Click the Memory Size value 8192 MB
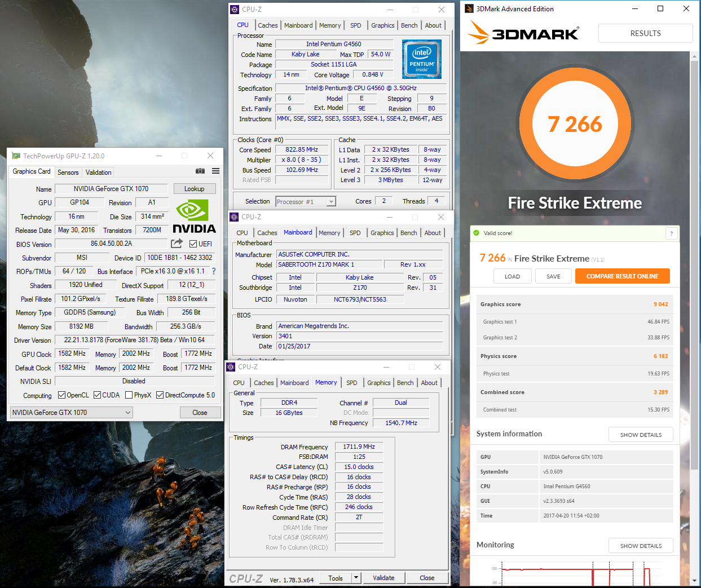 pyautogui.click(x=81, y=326)
